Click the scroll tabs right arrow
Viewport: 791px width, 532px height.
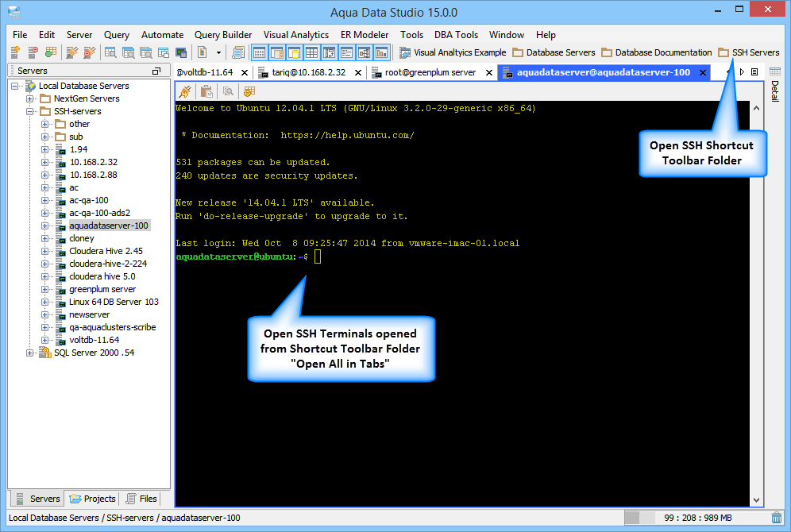(742, 72)
